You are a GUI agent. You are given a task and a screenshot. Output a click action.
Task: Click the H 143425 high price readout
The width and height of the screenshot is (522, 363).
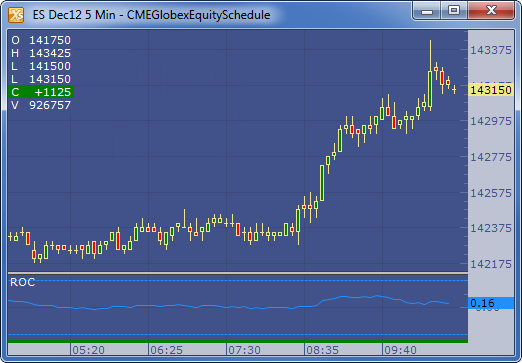click(41, 53)
